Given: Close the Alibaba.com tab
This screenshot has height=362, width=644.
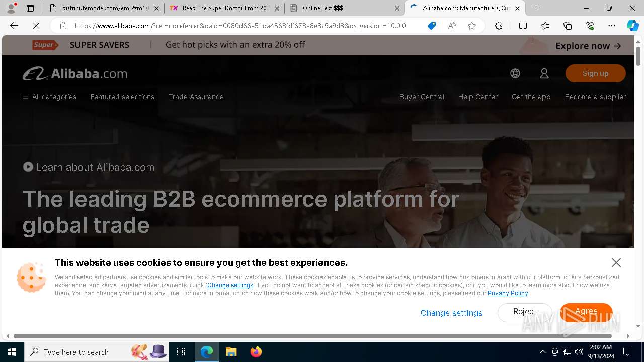Looking at the screenshot, I should coord(517,8).
